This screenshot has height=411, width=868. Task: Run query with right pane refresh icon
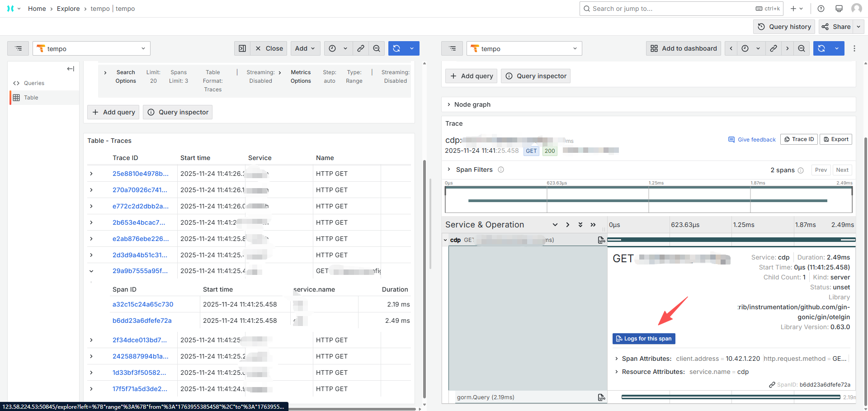(821, 48)
